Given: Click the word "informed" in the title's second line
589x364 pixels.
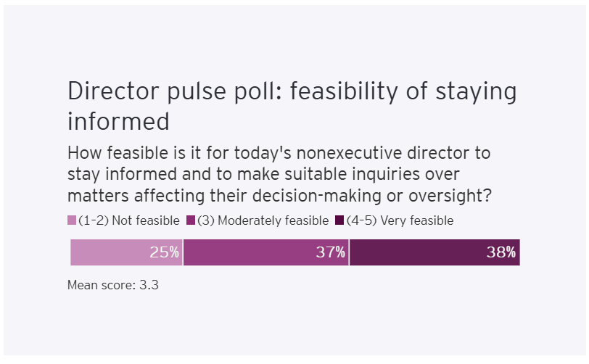Looking at the screenshot, I should [x=118, y=120].
